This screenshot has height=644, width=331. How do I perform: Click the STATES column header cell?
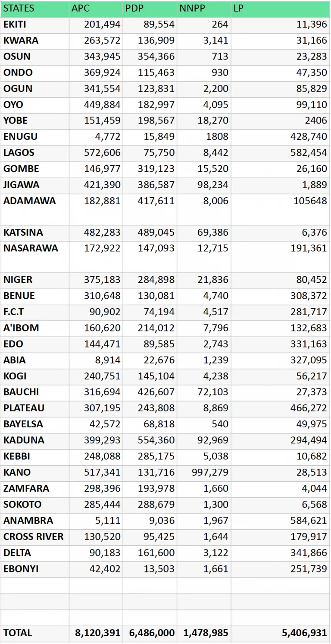point(34,9)
